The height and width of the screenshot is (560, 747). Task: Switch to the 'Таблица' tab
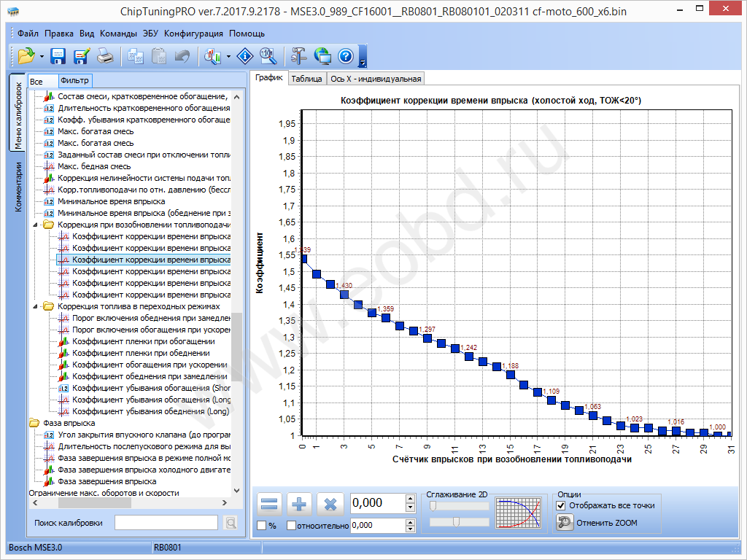[306, 79]
